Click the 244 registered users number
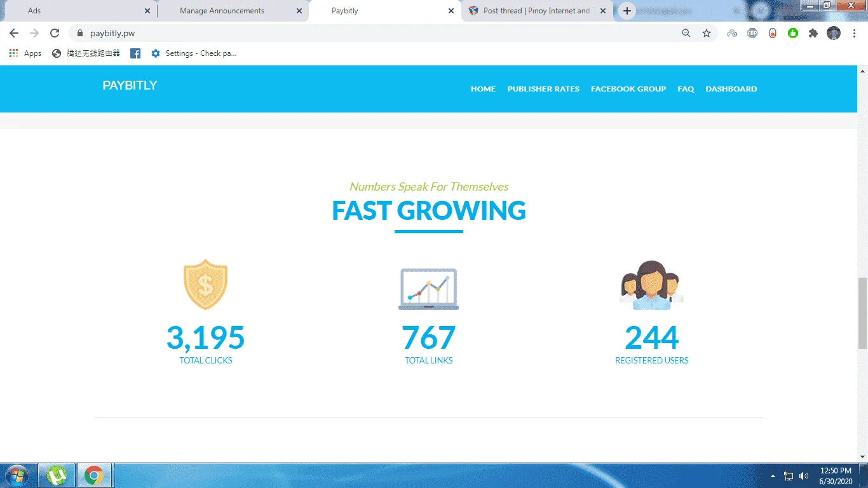This screenshot has height=488, width=868. [652, 338]
